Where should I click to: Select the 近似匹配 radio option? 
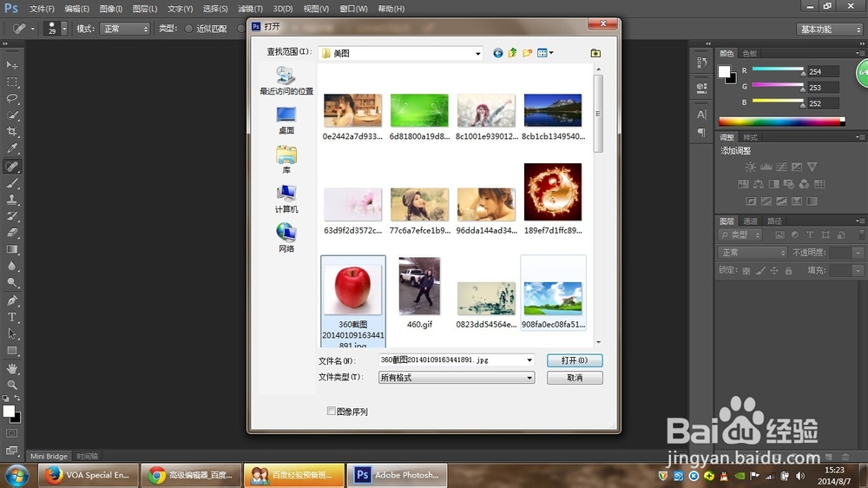[188, 29]
